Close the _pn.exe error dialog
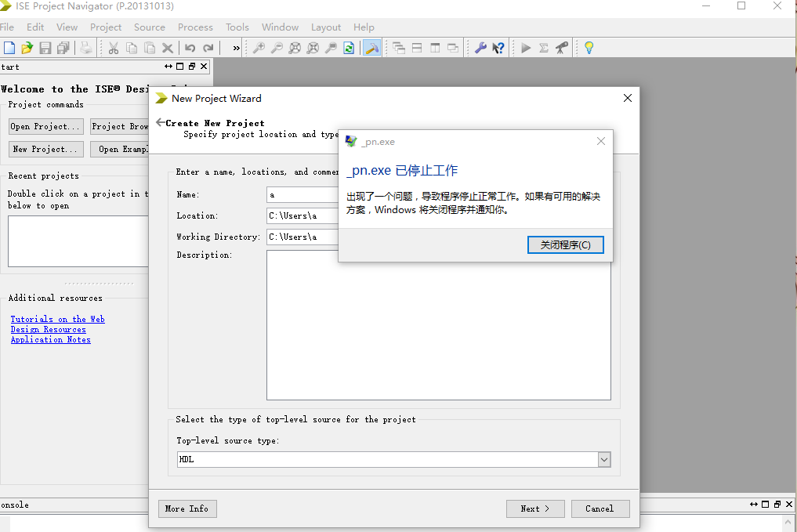 point(601,141)
